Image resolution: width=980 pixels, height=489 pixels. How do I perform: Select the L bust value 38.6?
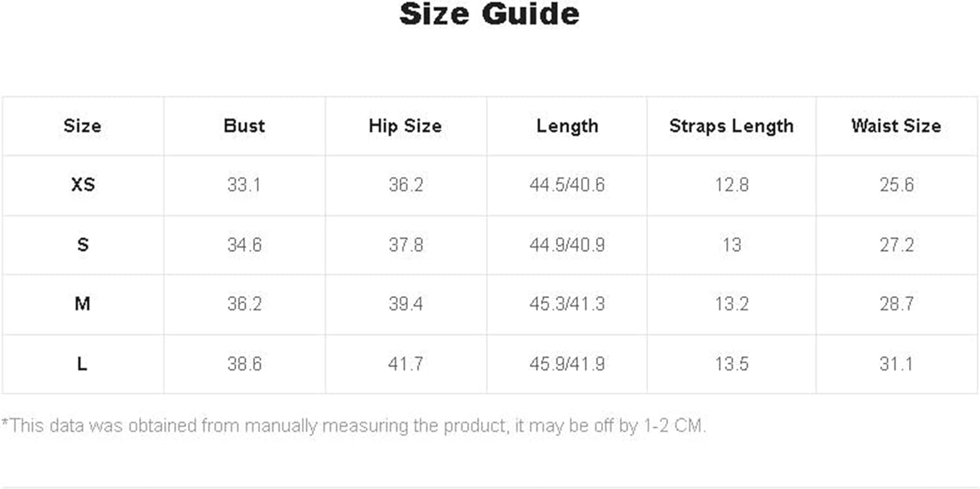(x=244, y=364)
